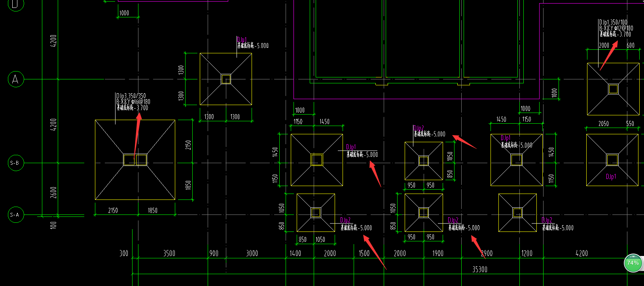This screenshot has width=644, height=286.
Task: Select the B:X&Y Φ12@180 rebar note
Action: point(616,28)
